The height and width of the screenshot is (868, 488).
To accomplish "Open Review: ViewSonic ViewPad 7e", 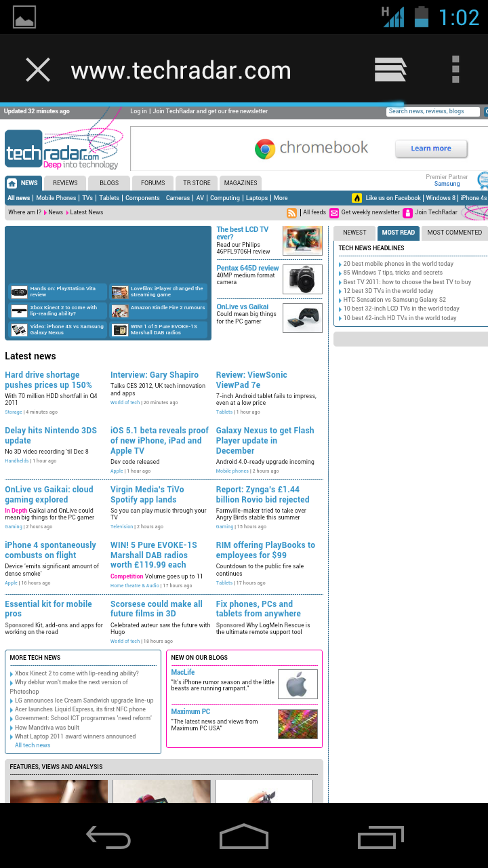I will pos(251,380).
